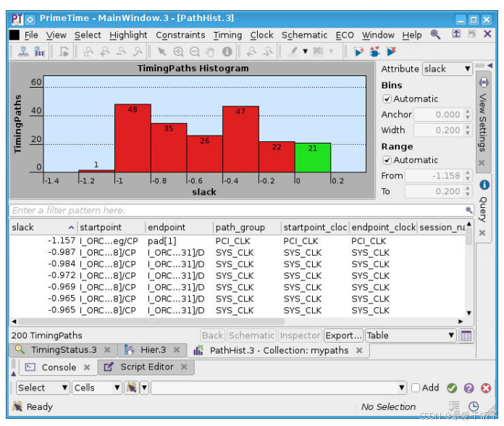Screen dimensions: 504x426
Task: Click the Width value stepper
Action: coord(467,130)
